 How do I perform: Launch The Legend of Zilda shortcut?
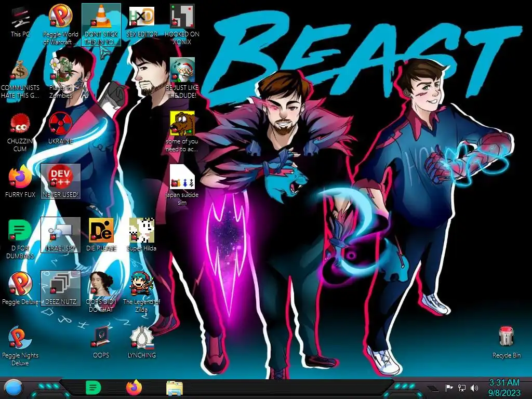pos(141,292)
